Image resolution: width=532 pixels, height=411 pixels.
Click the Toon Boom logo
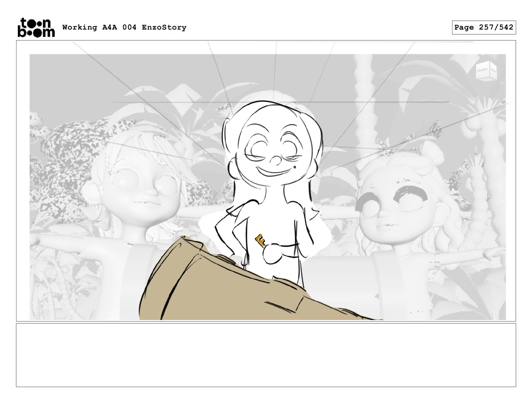(x=36, y=28)
